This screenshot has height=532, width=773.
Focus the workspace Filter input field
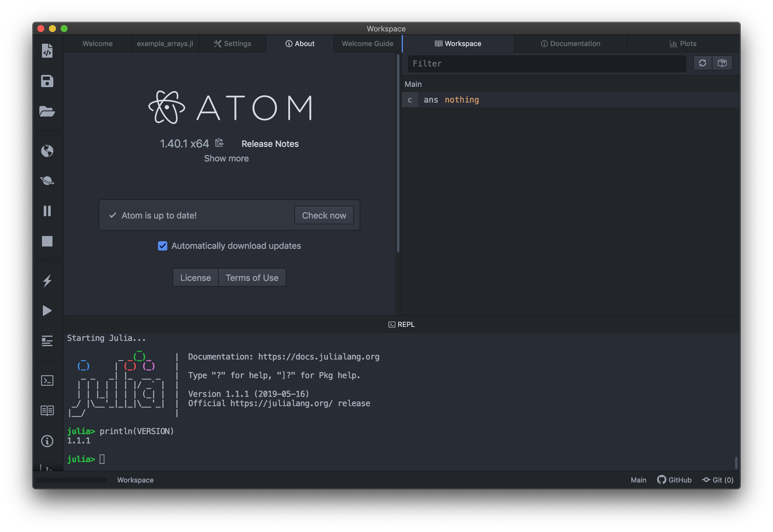coord(547,63)
